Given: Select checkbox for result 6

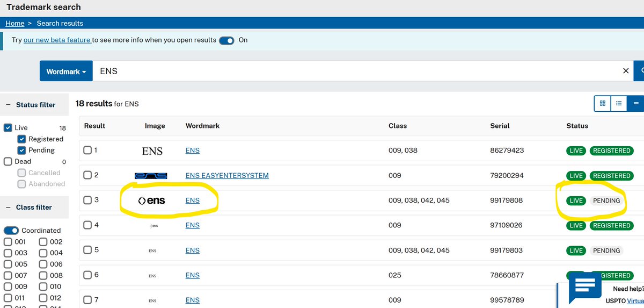Looking at the screenshot, I should [88, 275].
